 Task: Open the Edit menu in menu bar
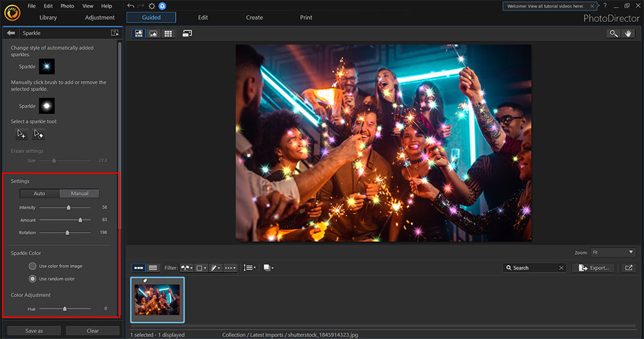[x=48, y=6]
